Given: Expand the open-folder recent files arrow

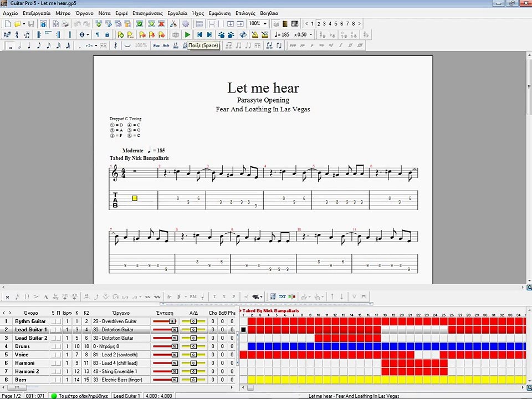Looking at the screenshot, I should pos(24,24).
